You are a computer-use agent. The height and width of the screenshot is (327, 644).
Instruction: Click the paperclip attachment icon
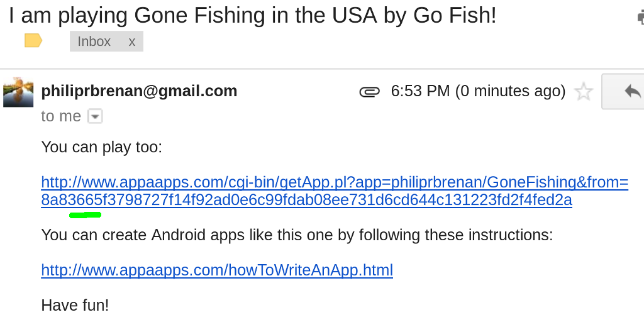point(370,92)
